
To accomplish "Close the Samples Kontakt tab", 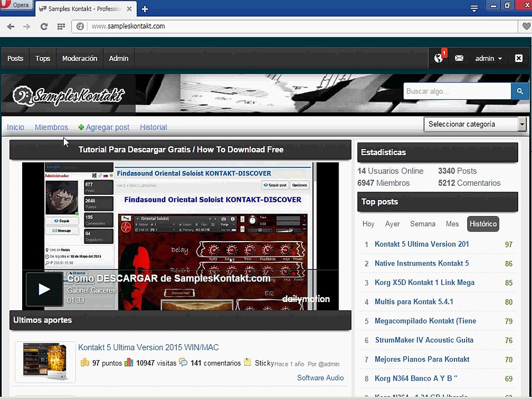I will (129, 9).
